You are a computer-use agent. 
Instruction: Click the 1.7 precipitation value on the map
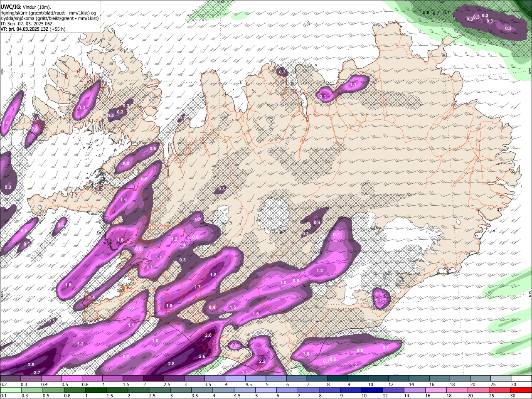pyautogui.click(x=197, y=287)
